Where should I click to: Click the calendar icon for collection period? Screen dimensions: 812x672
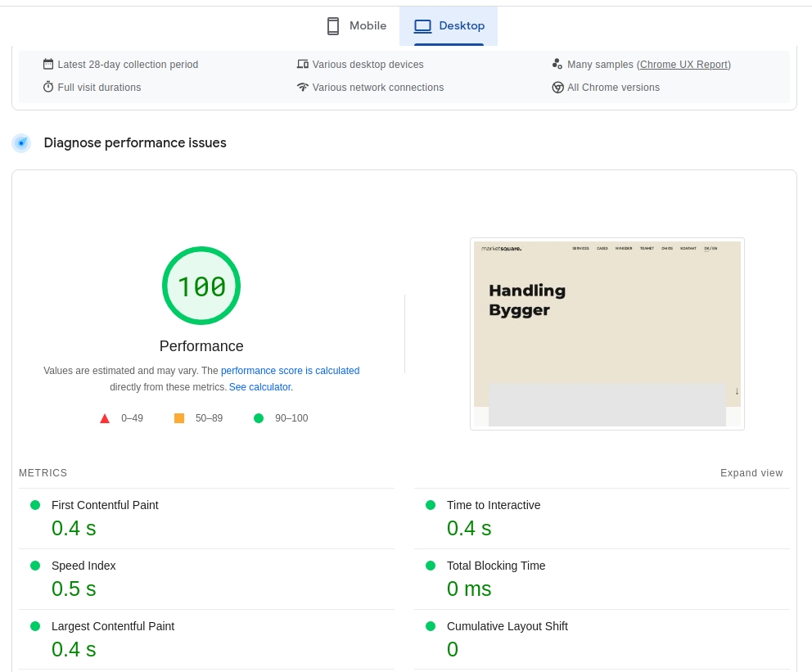coord(48,65)
